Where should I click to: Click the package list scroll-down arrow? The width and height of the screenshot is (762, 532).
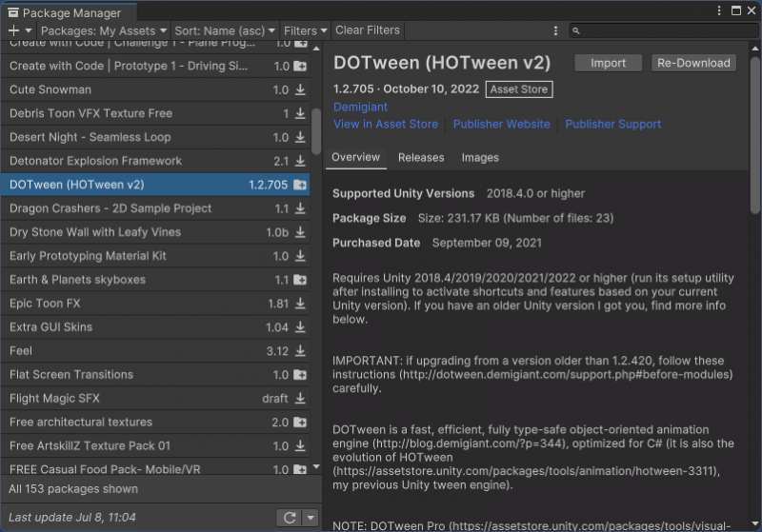316,467
